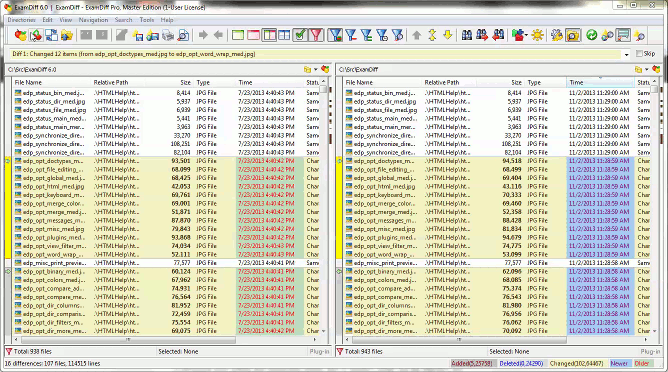The height and width of the screenshot is (372, 668).
Task: Click the gray left arrow toolbar icon
Action: (x=219, y=35)
